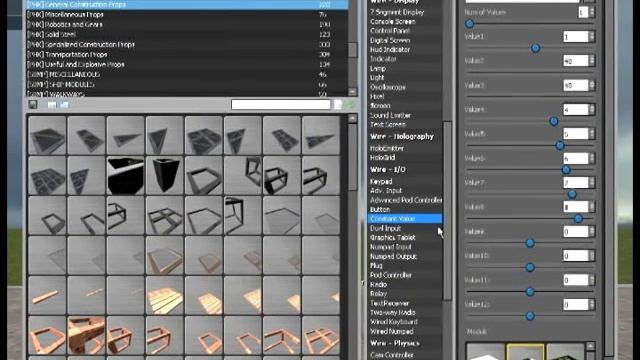Viewport: 640px width, 360px height.
Task: Click the dark square icon at toolbar's left end
Action: (33, 104)
